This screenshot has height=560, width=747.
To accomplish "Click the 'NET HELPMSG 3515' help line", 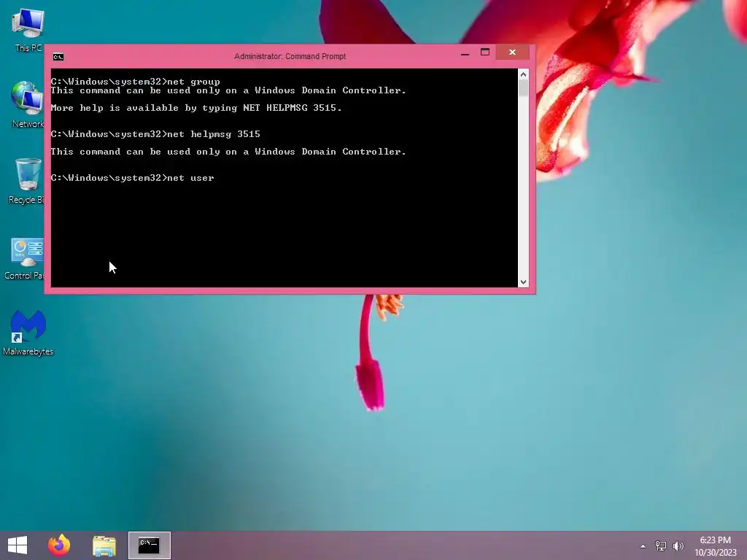I will (x=196, y=108).
